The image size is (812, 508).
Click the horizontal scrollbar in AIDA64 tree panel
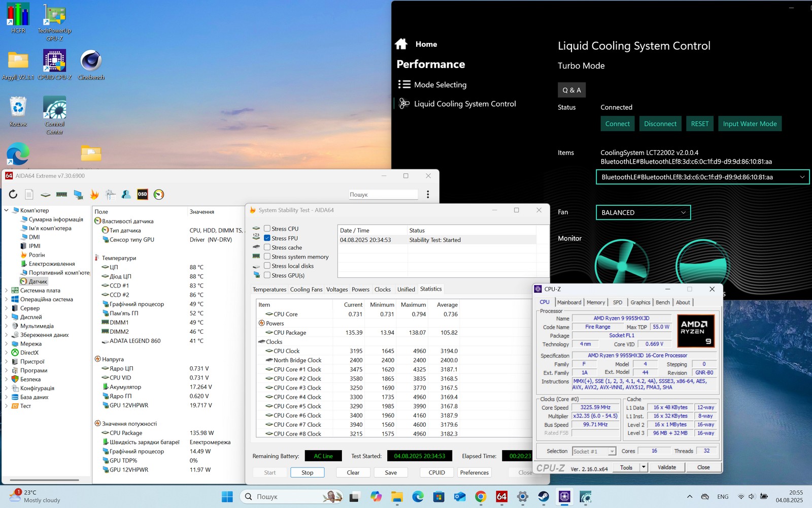[44, 480]
